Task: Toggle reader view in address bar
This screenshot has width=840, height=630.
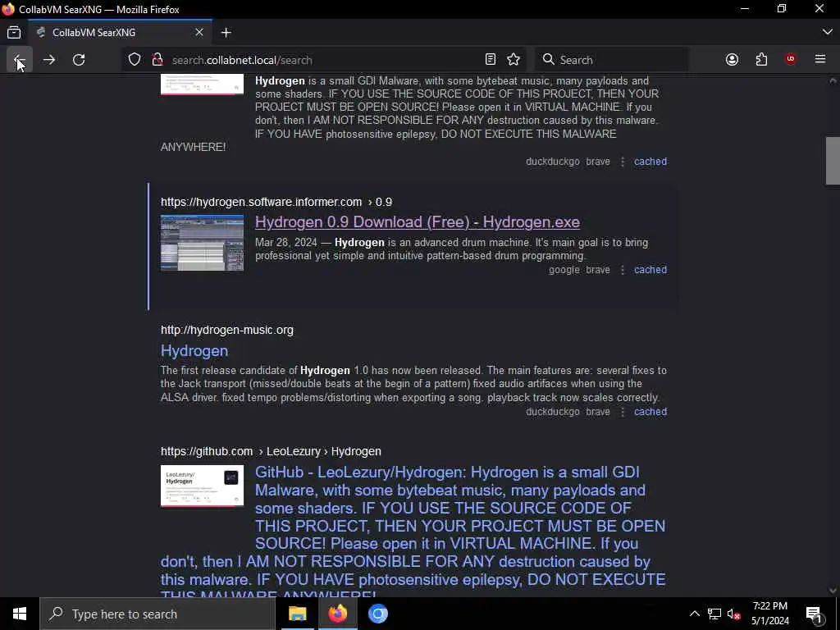Action: [x=491, y=59]
